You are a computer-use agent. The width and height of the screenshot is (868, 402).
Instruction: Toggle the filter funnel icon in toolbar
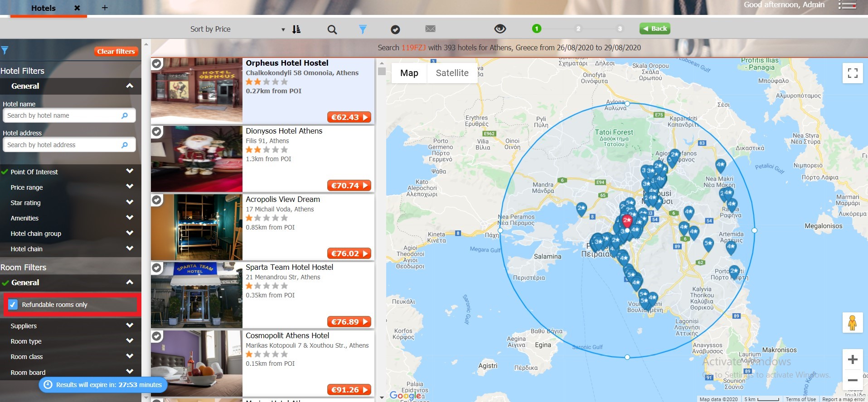[363, 29]
